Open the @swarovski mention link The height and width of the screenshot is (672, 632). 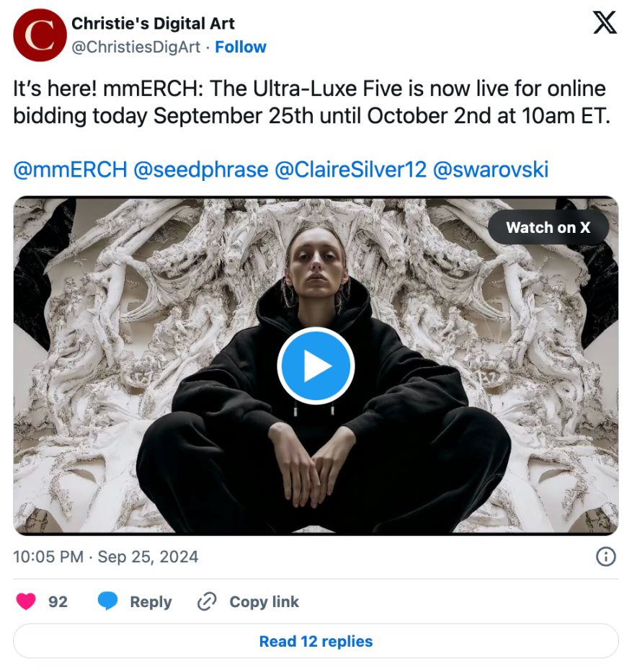coord(490,170)
